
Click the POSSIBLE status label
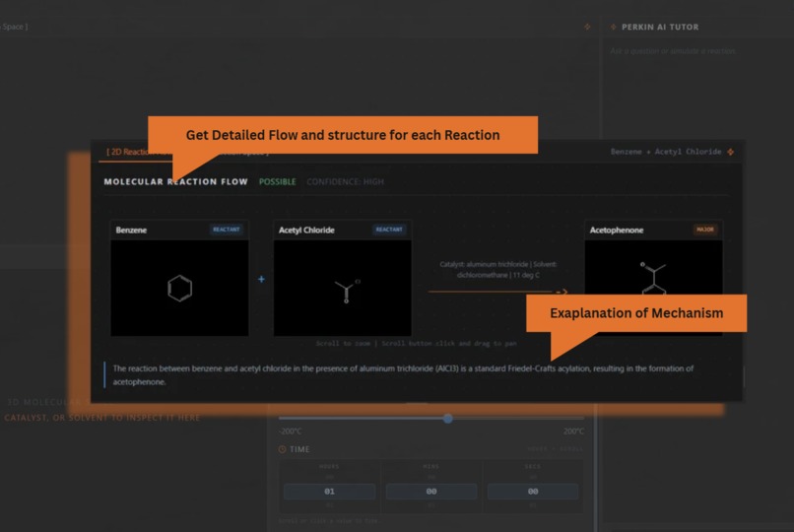(278, 181)
